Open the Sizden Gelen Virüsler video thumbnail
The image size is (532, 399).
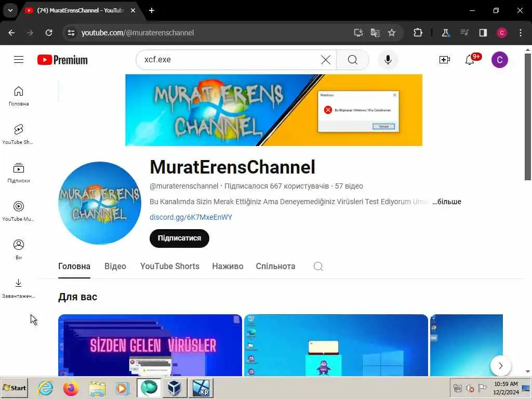(x=150, y=345)
